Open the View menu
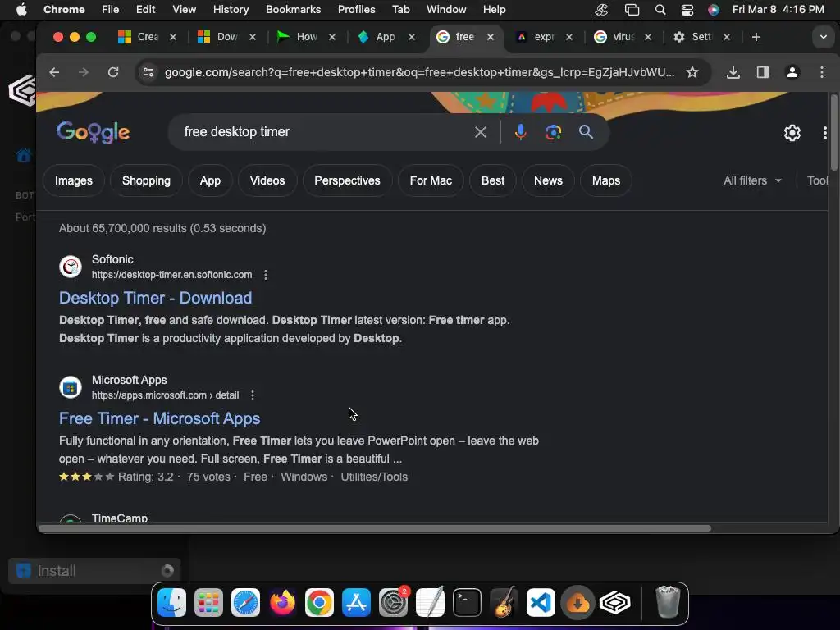 [184, 10]
